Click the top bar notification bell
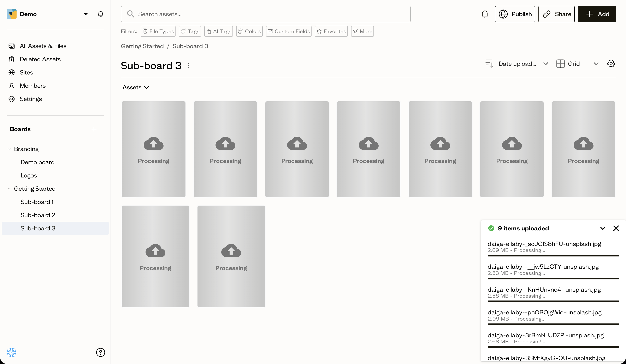Viewport: 626px width, 364px height. click(485, 14)
